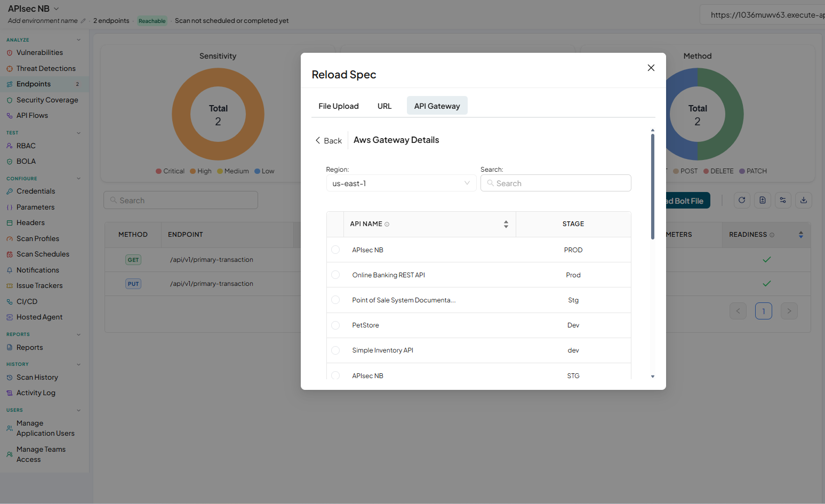Image resolution: width=825 pixels, height=504 pixels.
Task: Select Point of Sale System radio button
Action: point(335,300)
